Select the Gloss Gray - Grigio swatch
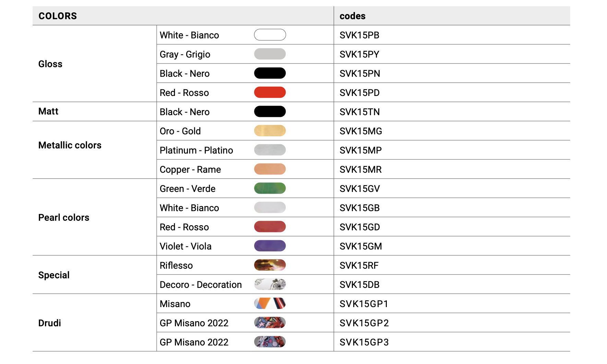 [270, 54]
